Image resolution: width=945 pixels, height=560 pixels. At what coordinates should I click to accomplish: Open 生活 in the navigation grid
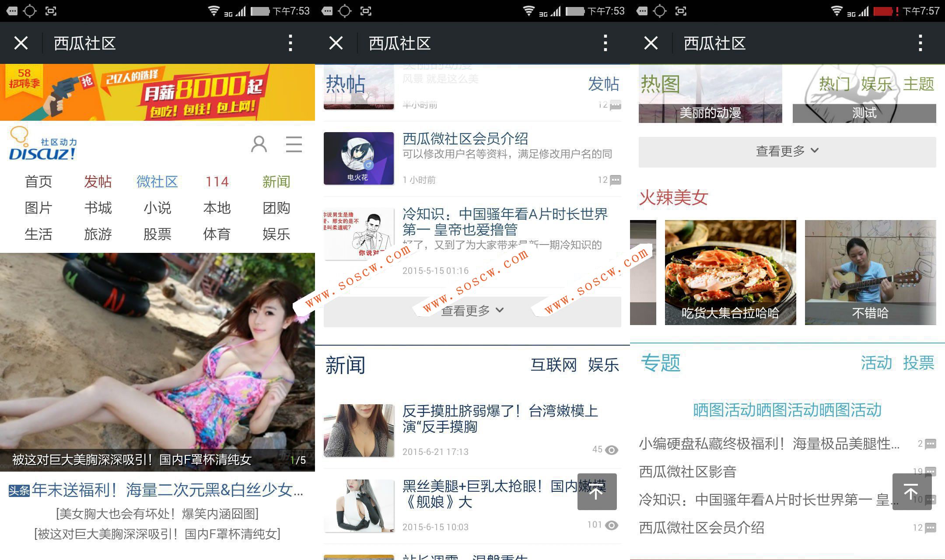tap(38, 234)
